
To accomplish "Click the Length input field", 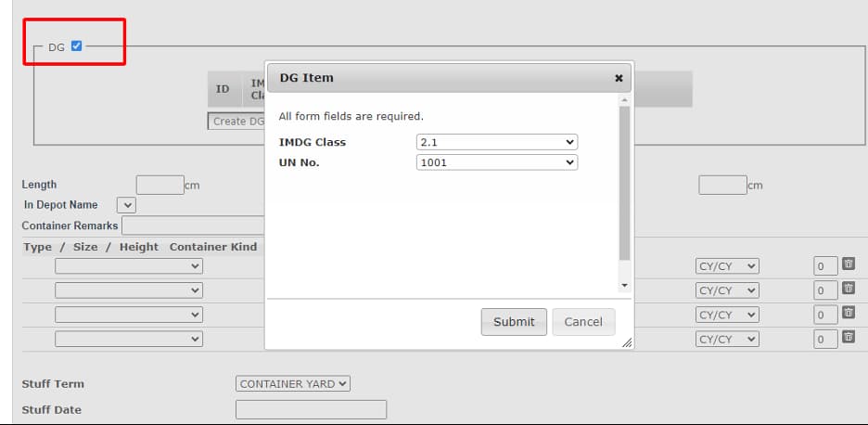I will click(x=160, y=185).
